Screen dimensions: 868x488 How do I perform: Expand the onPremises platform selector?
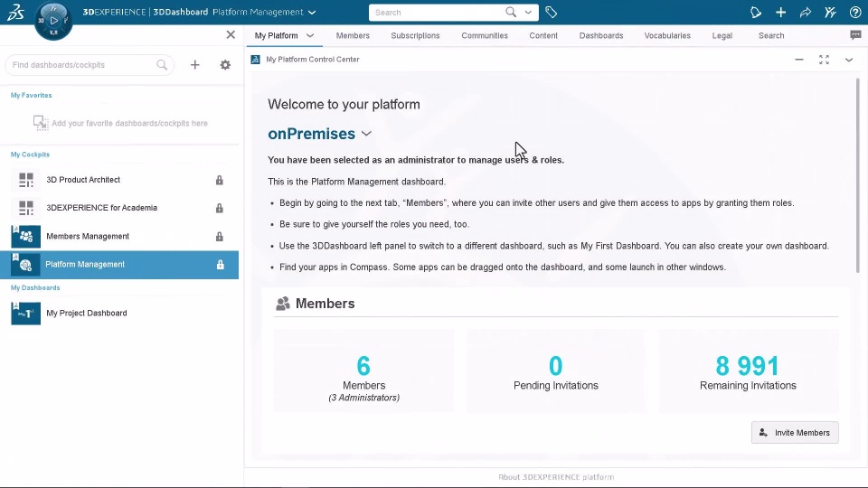(x=366, y=134)
